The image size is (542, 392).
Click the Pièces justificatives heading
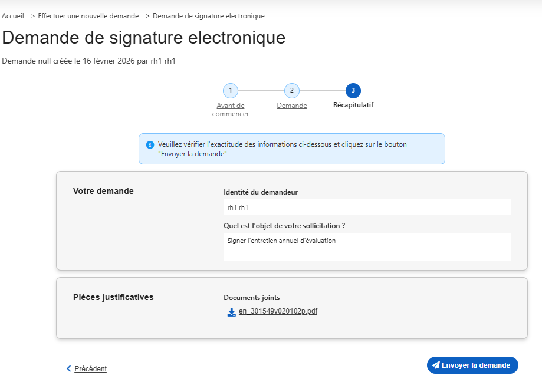[x=113, y=297]
